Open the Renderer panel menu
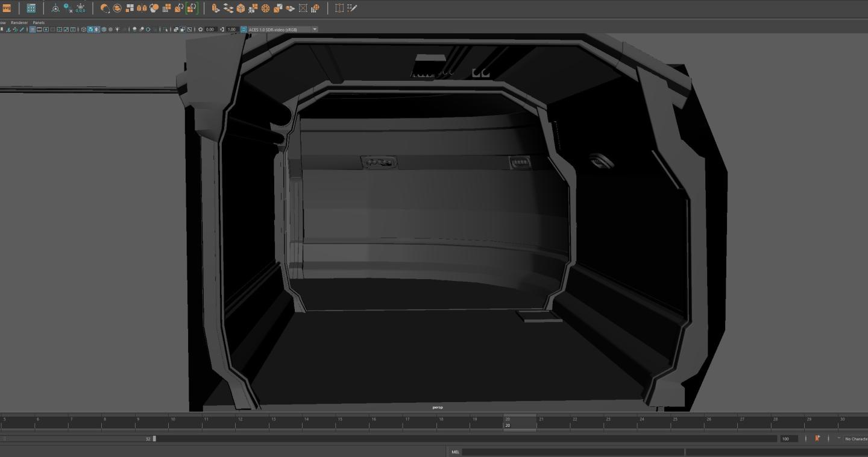 [x=19, y=22]
